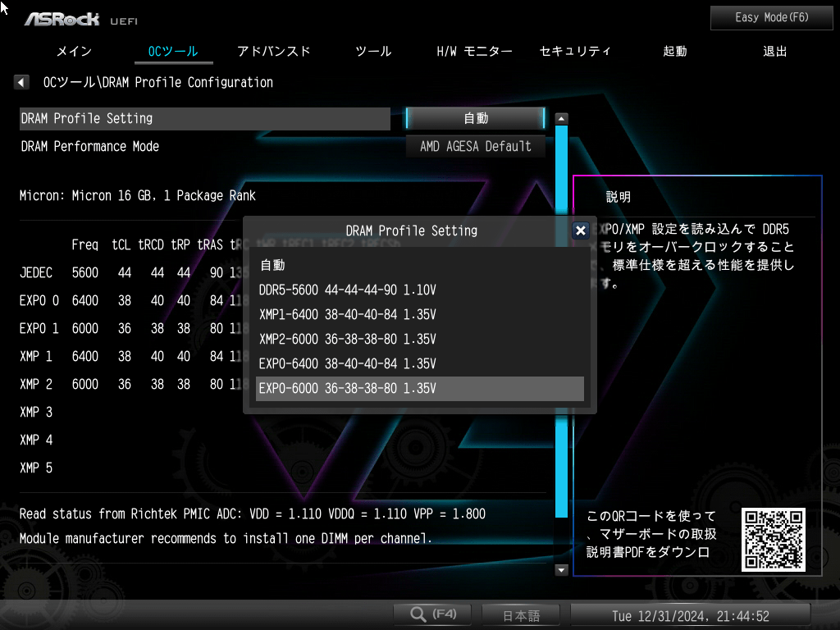
Task: Select the OCツール tab
Action: pyautogui.click(x=173, y=52)
